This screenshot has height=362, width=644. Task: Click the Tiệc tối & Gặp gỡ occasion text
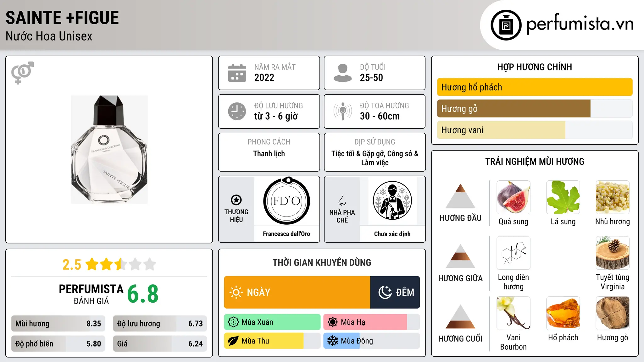tap(375, 158)
